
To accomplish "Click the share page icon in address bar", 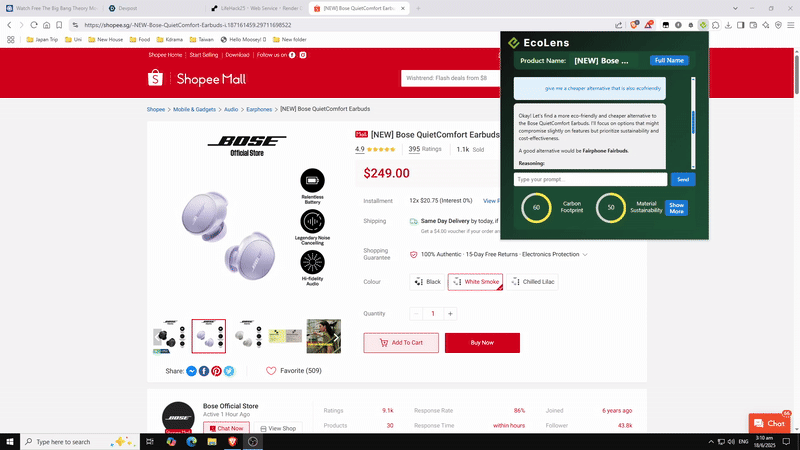I will pyautogui.click(x=618, y=25).
